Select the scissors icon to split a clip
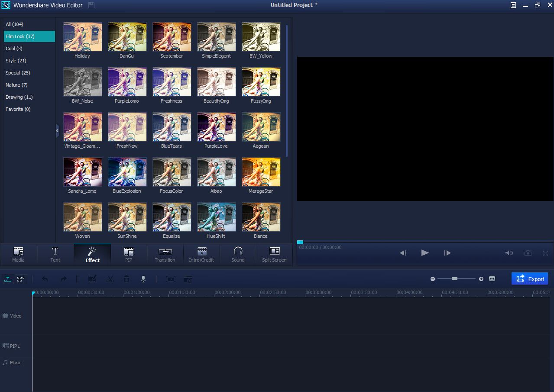The height and width of the screenshot is (392, 554). click(110, 279)
